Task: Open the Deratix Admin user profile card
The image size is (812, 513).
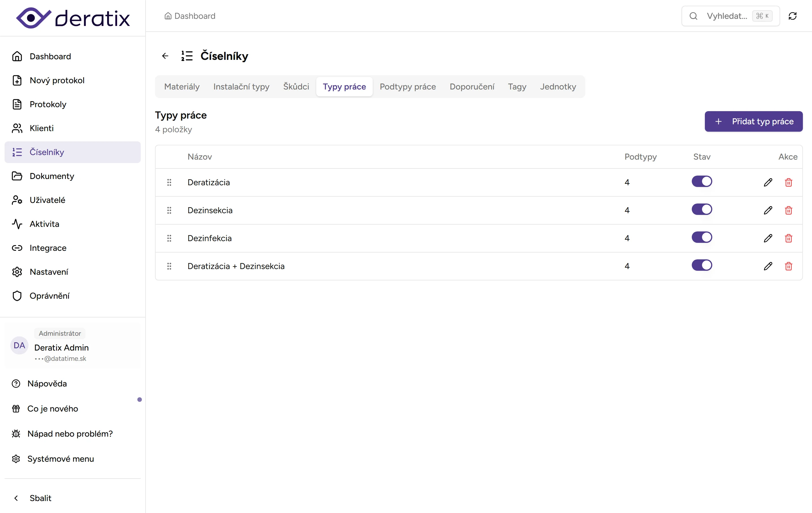Action: tap(72, 346)
